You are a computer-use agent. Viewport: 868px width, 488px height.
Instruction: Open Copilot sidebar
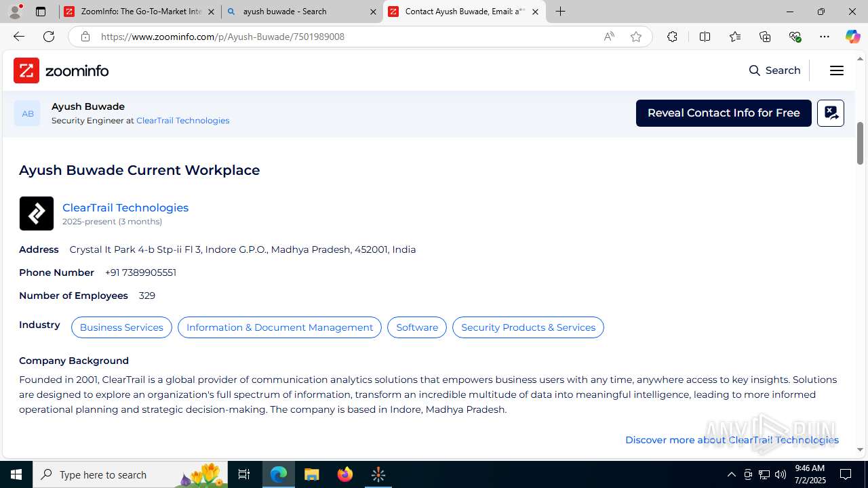[x=852, y=37]
